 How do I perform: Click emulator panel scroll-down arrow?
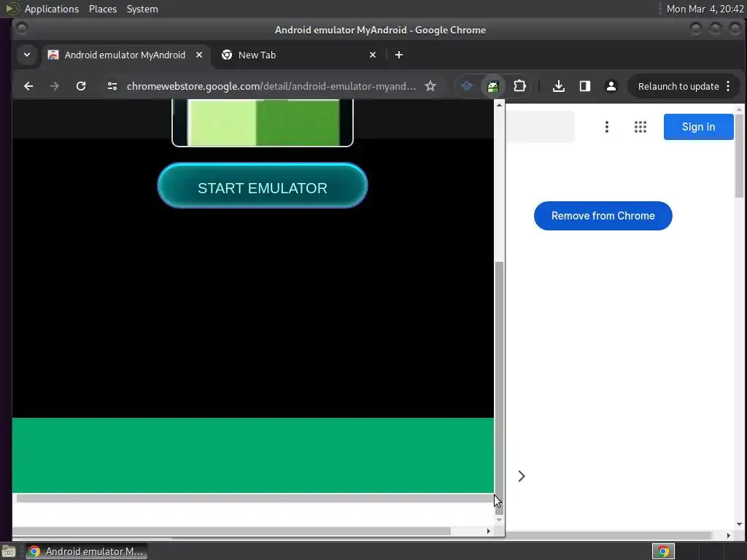click(x=499, y=519)
